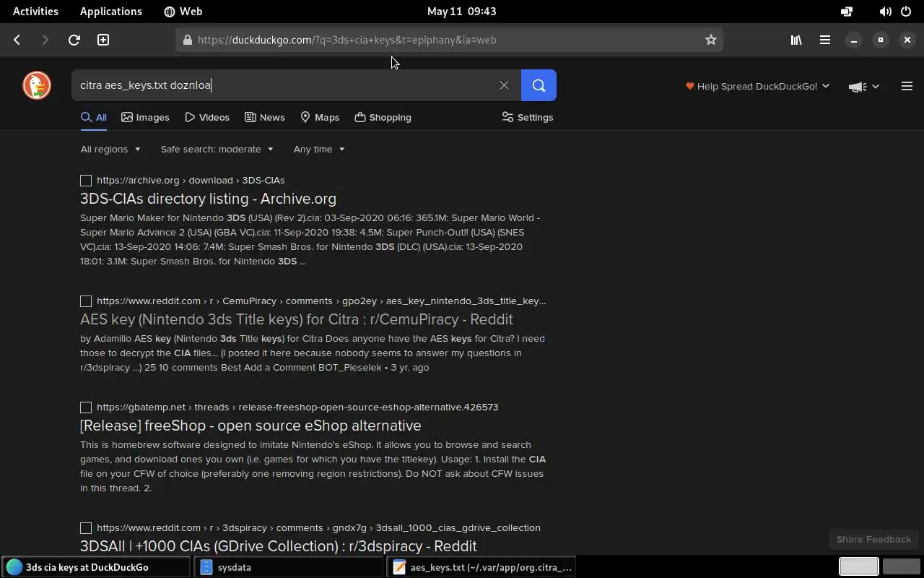This screenshot has width=924, height=578.
Task: Open search Settings
Action: (x=528, y=117)
